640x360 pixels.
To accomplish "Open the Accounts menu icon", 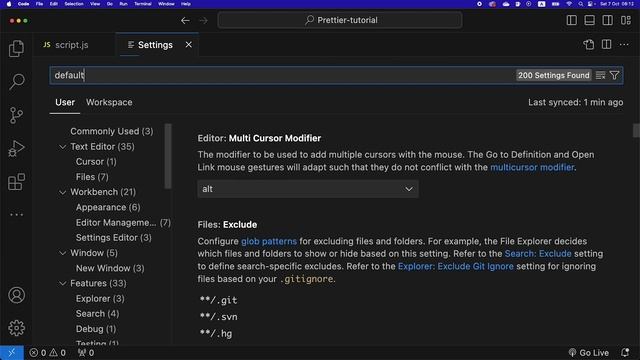I will tap(16, 295).
